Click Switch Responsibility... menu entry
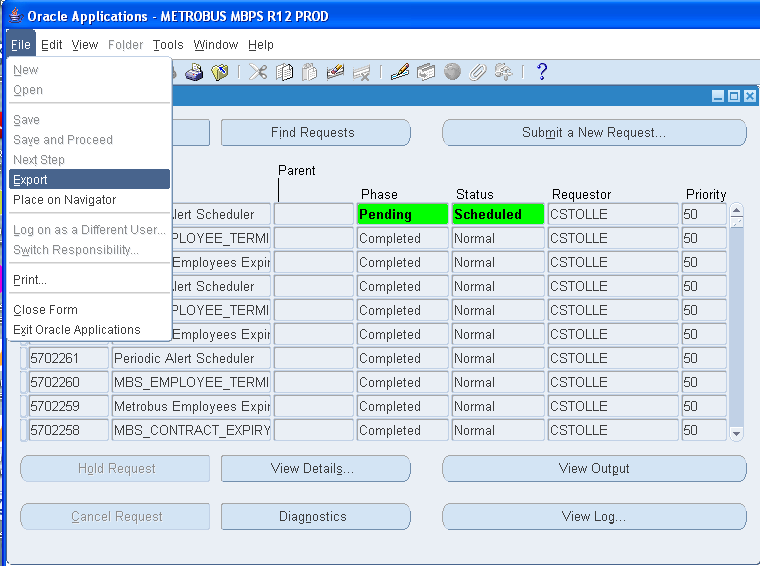 pos(89,250)
